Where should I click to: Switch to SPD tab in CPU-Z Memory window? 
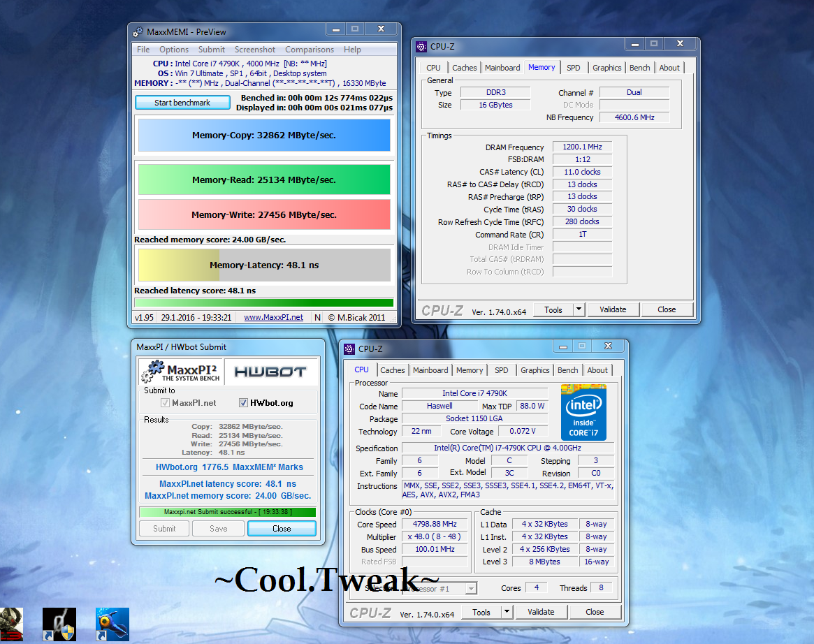[x=574, y=68]
